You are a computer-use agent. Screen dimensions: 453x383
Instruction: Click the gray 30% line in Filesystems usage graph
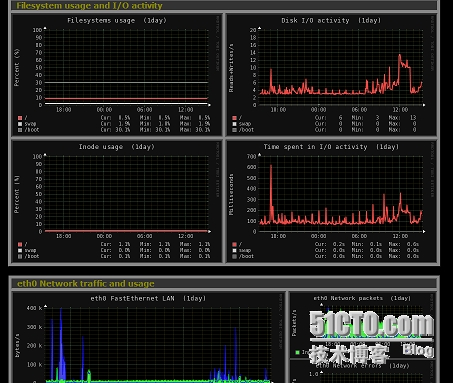(127, 82)
